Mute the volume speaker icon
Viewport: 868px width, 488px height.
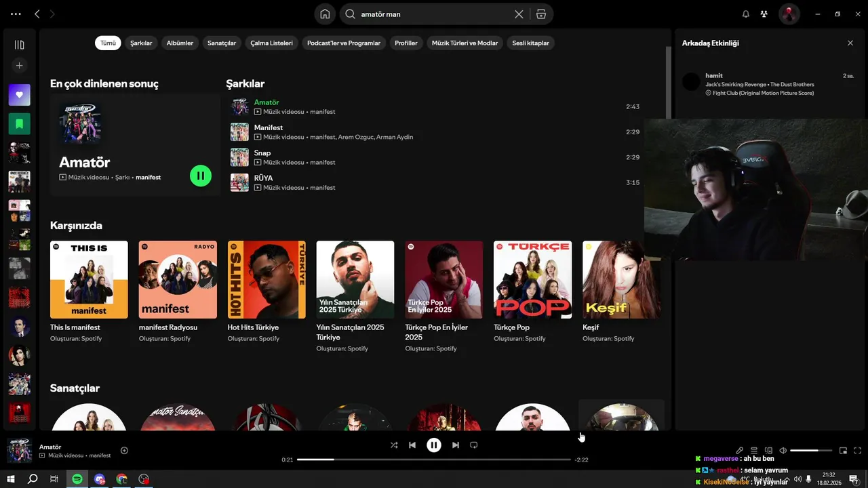783,451
